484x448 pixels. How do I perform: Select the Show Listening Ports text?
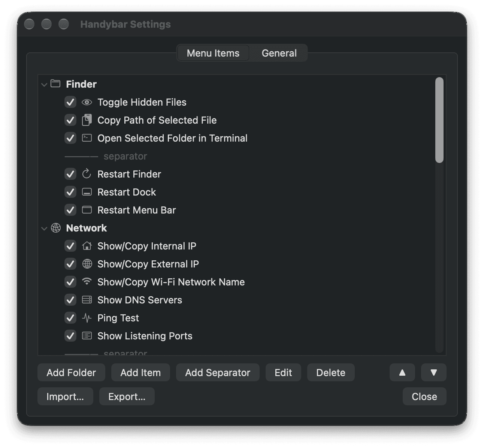pyautogui.click(x=145, y=336)
